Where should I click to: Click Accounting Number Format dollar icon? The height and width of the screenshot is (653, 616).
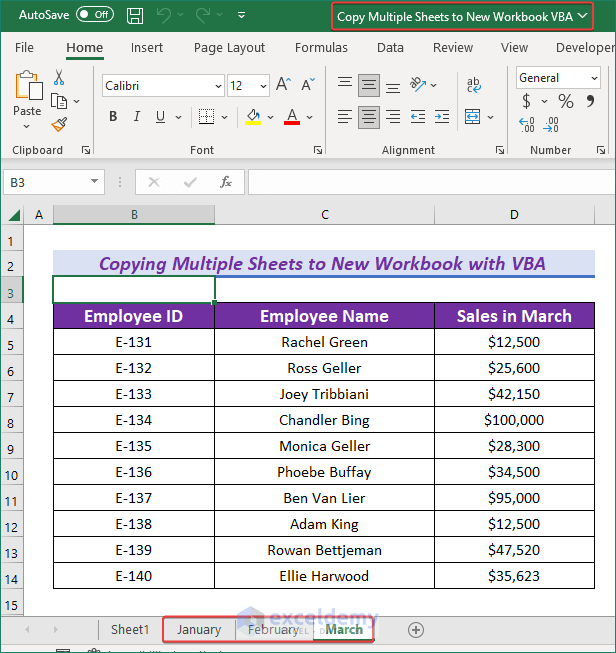[x=526, y=101]
